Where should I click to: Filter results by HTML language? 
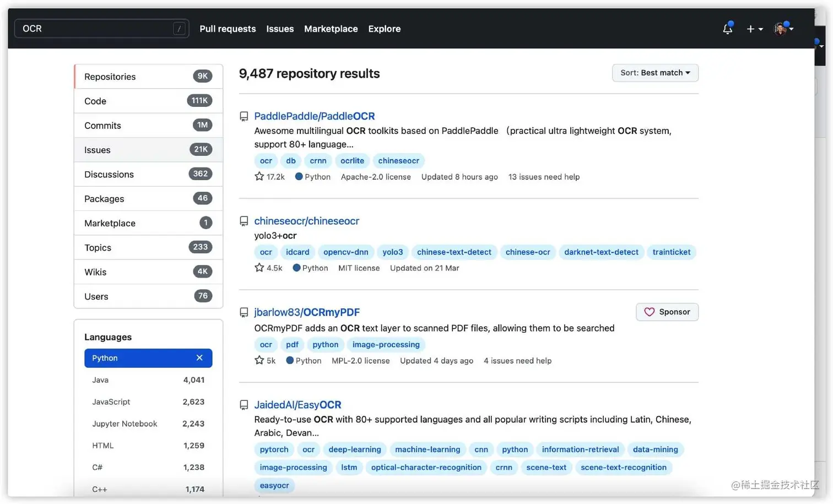coord(148,446)
